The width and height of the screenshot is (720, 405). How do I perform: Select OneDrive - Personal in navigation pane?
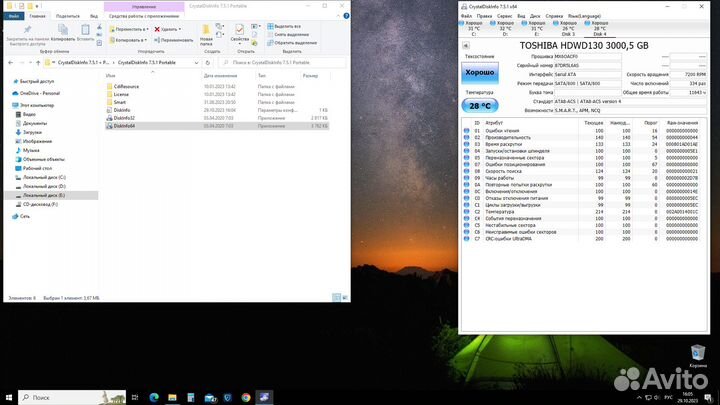click(39, 93)
